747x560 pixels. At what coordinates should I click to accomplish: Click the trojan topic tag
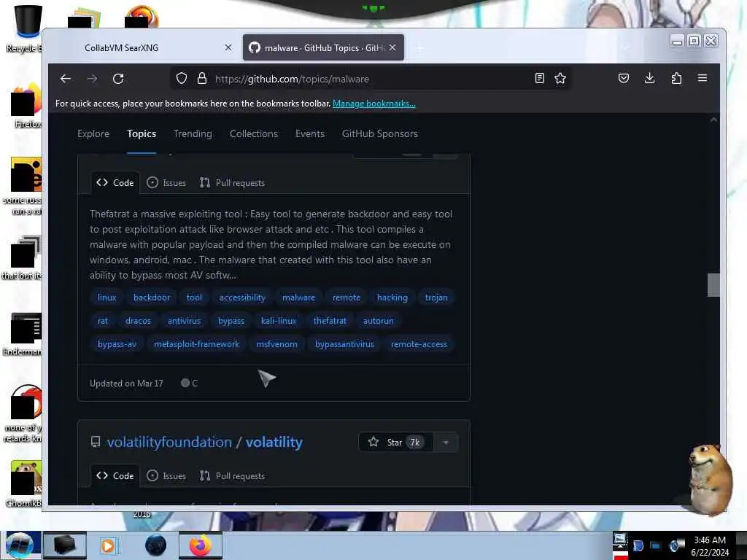(x=436, y=297)
